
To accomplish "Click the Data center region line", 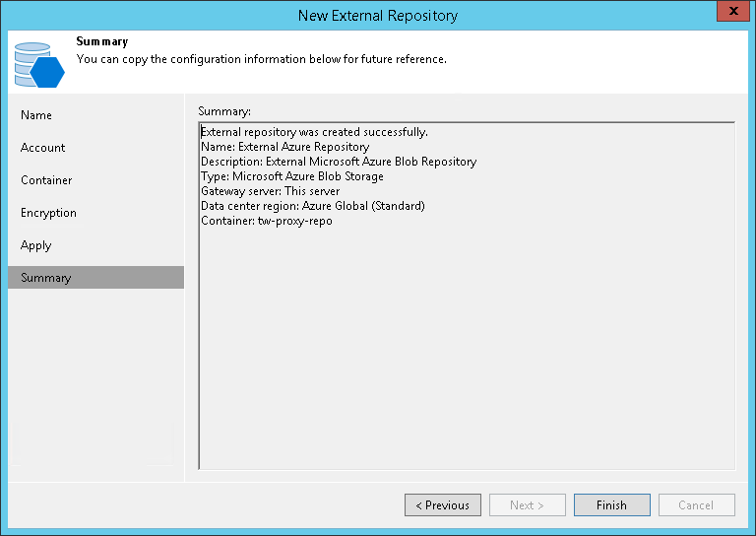I will pyautogui.click(x=313, y=206).
